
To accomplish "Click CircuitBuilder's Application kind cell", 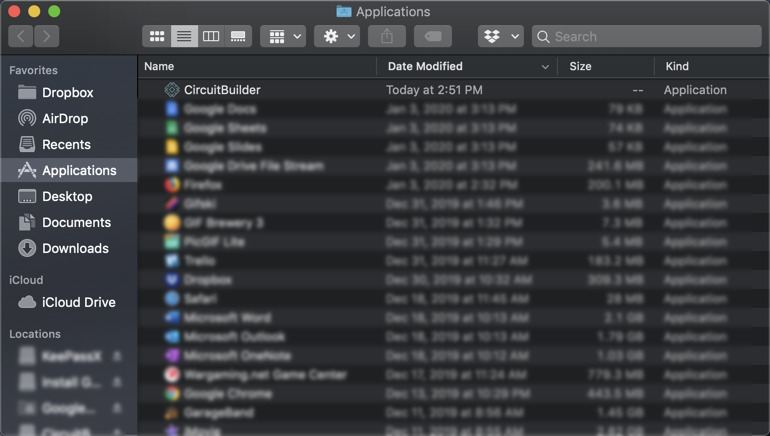I will click(x=695, y=90).
